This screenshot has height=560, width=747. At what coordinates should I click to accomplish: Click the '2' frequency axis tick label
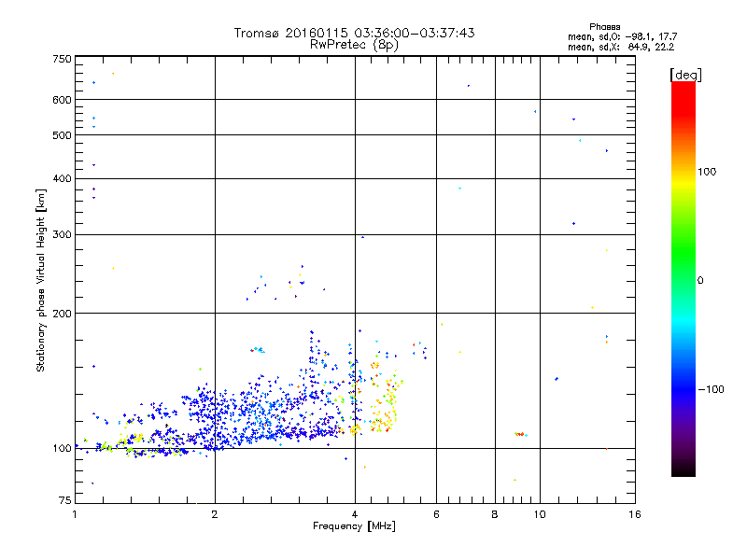click(x=215, y=514)
